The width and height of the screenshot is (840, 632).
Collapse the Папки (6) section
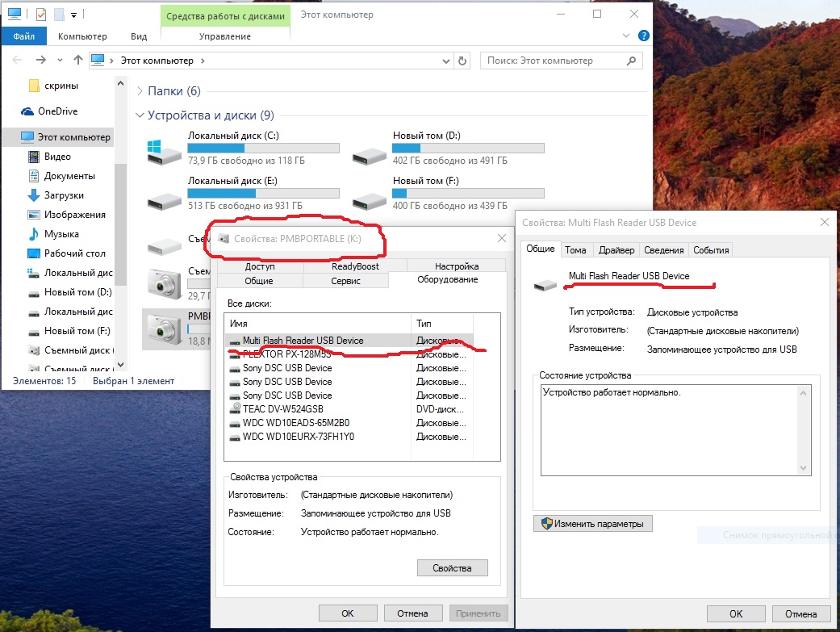(140, 91)
